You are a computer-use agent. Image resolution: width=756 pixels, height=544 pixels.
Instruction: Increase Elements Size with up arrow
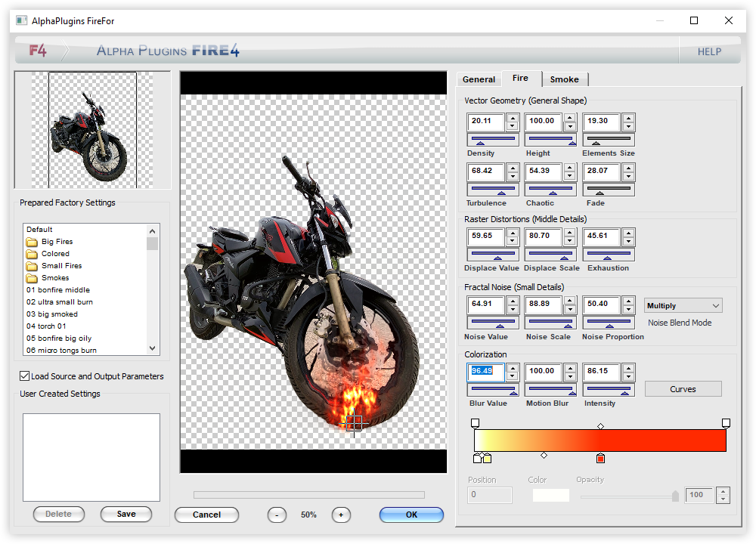tap(628, 118)
